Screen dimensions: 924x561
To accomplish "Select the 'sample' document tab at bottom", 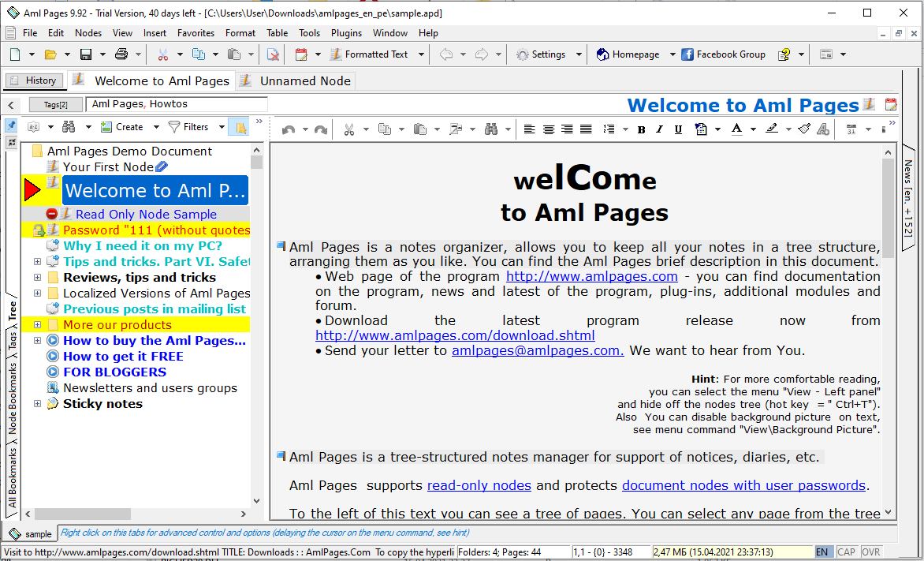I will click(32, 534).
